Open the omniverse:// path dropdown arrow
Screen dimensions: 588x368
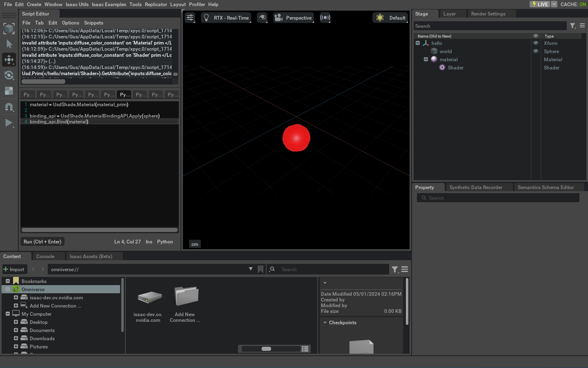pyautogui.click(x=250, y=269)
